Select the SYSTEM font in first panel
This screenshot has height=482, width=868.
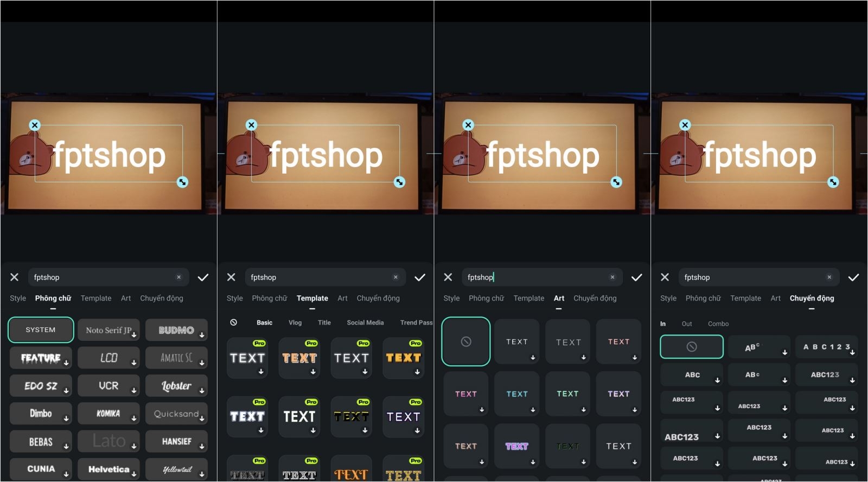point(41,330)
